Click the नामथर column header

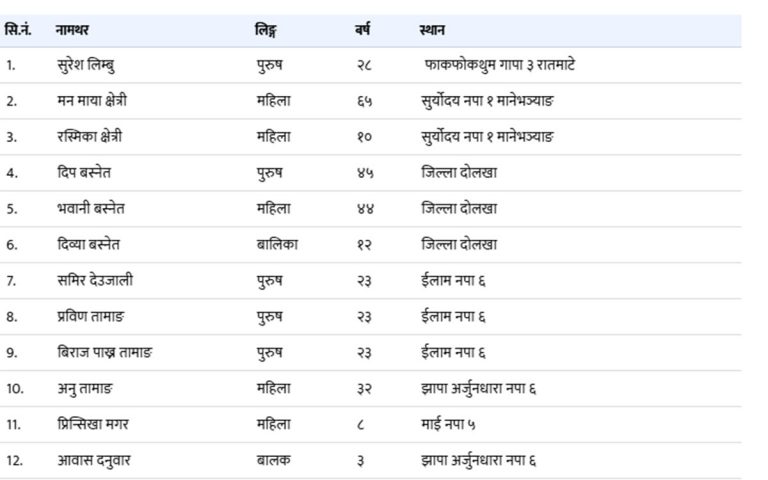click(72, 30)
